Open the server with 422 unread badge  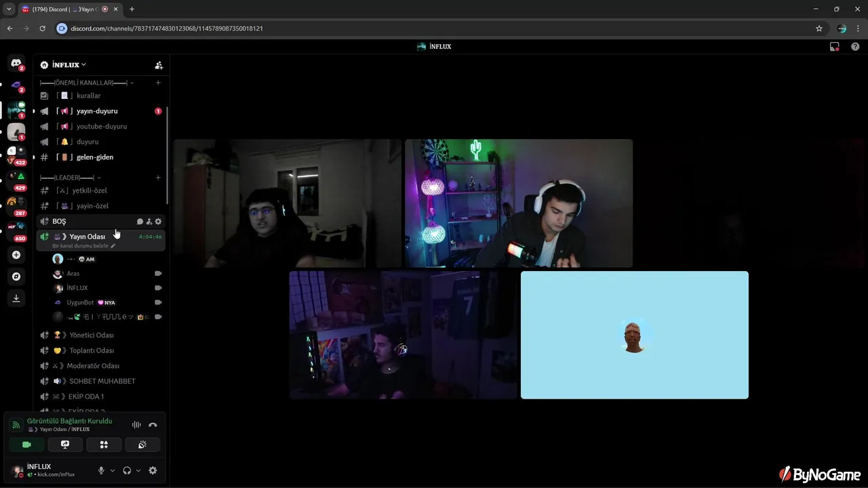pos(16,155)
